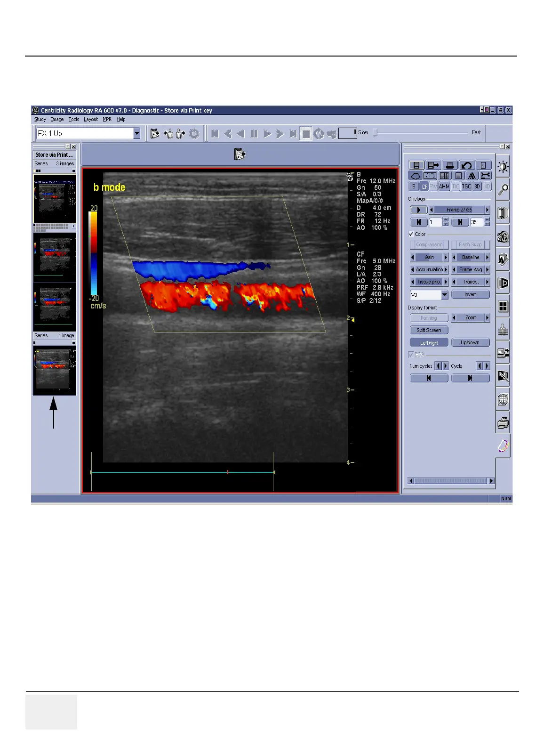Click the horizontal scrollbar at control panel bottom
Screen dimensions: 560x746
pos(451,481)
